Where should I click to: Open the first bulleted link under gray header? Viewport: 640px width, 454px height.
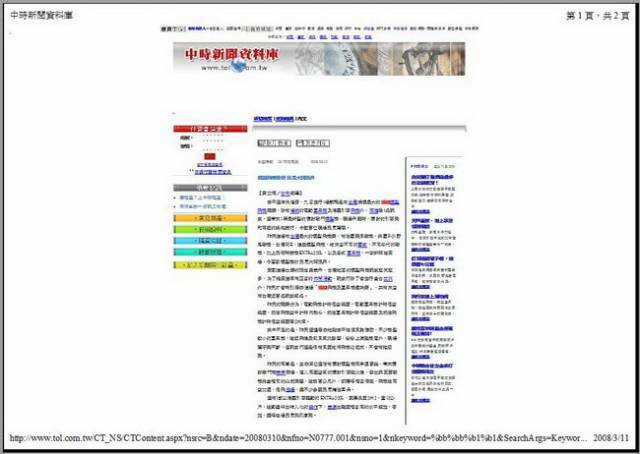202,198
